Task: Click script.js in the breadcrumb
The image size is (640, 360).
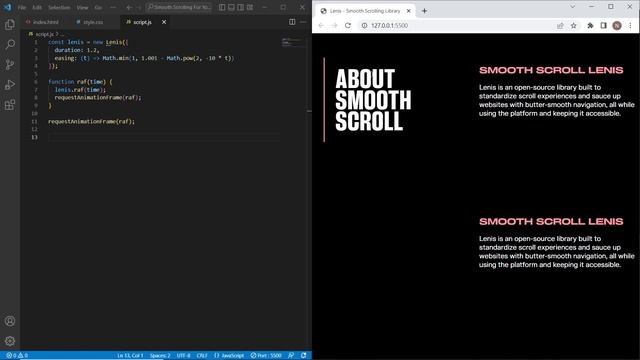Action: (x=44, y=34)
